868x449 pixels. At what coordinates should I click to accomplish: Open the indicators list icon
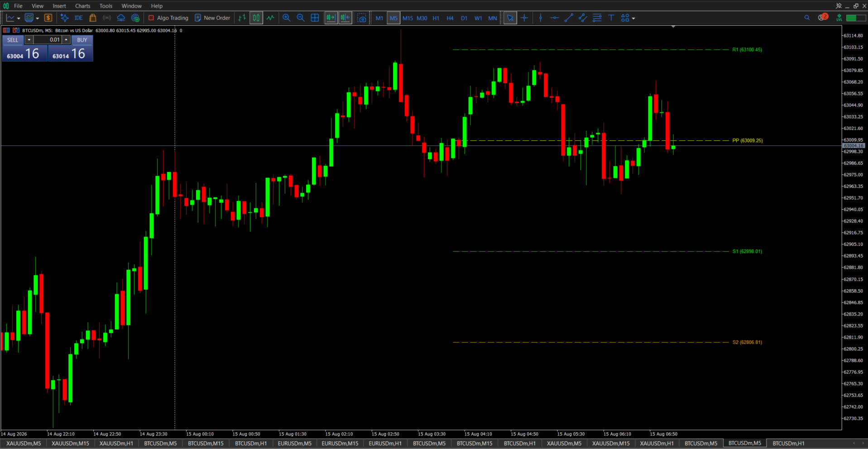point(29,18)
